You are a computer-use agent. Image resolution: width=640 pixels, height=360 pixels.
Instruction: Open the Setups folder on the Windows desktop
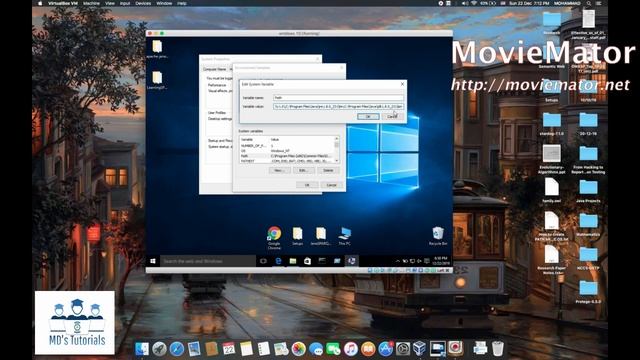298,236
